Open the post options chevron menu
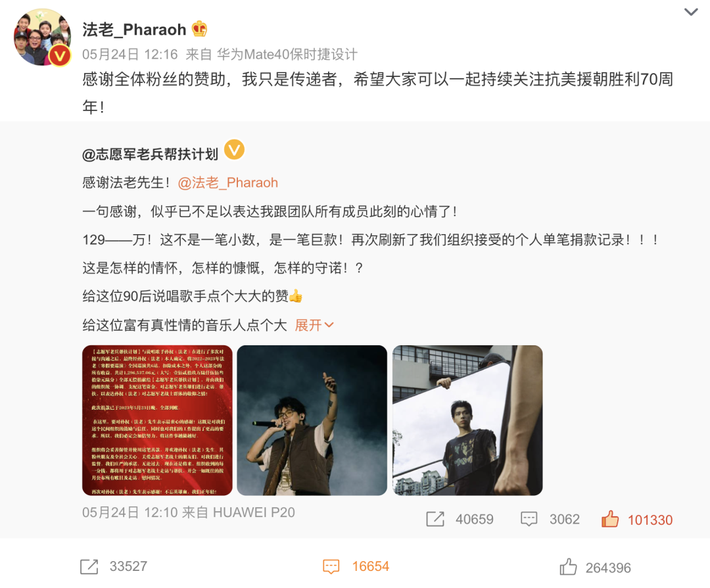Image resolution: width=710 pixels, height=588 pixels. [x=690, y=12]
